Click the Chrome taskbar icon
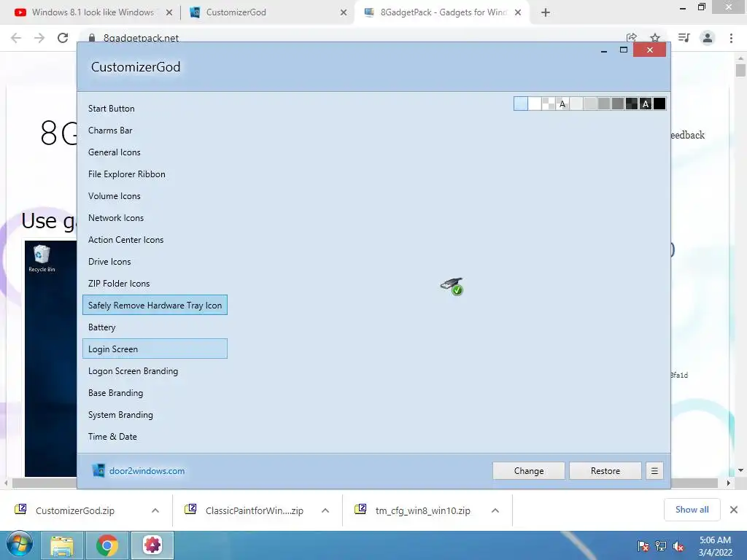The height and width of the screenshot is (560, 747). tap(107, 545)
